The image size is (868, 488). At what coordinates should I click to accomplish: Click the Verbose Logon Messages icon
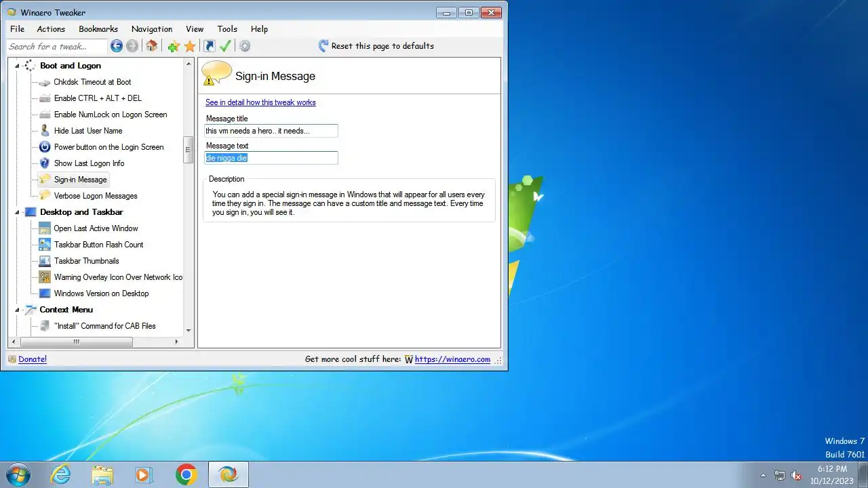click(45, 196)
